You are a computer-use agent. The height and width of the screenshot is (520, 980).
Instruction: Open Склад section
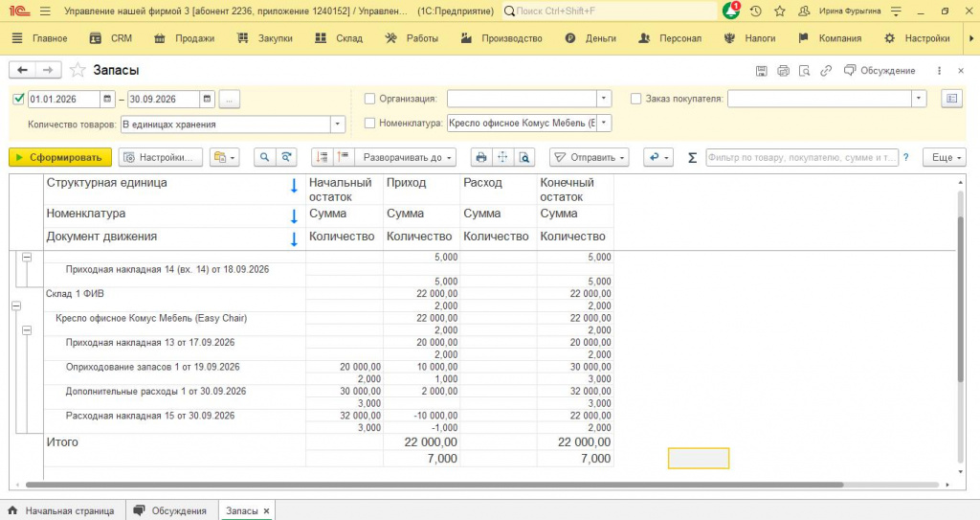coord(339,38)
